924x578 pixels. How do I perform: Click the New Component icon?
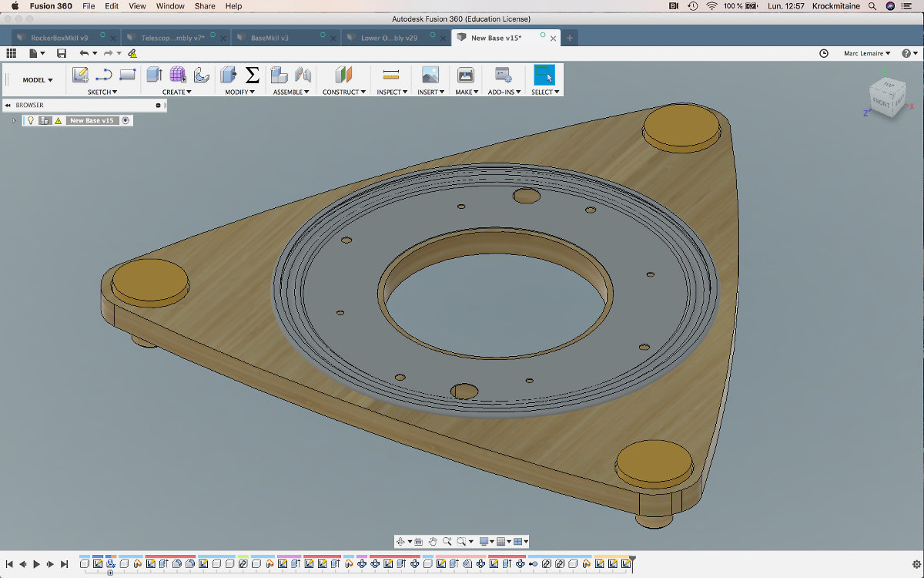[279, 75]
